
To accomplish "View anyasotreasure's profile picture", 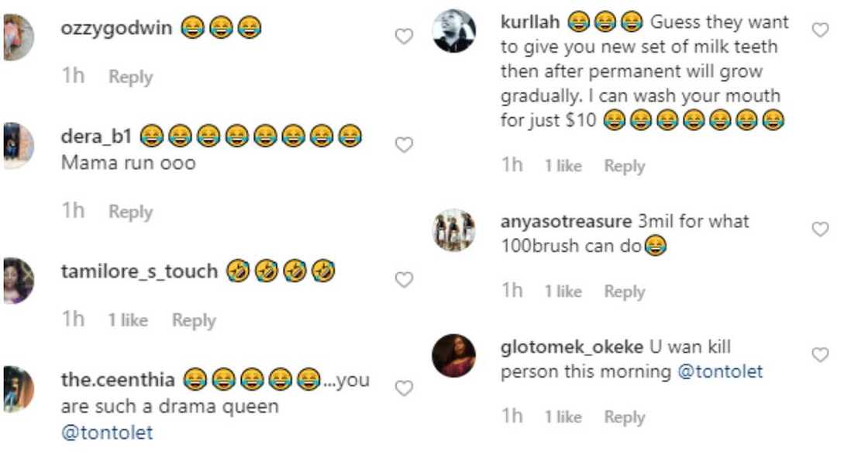I will pyautogui.click(x=453, y=230).
